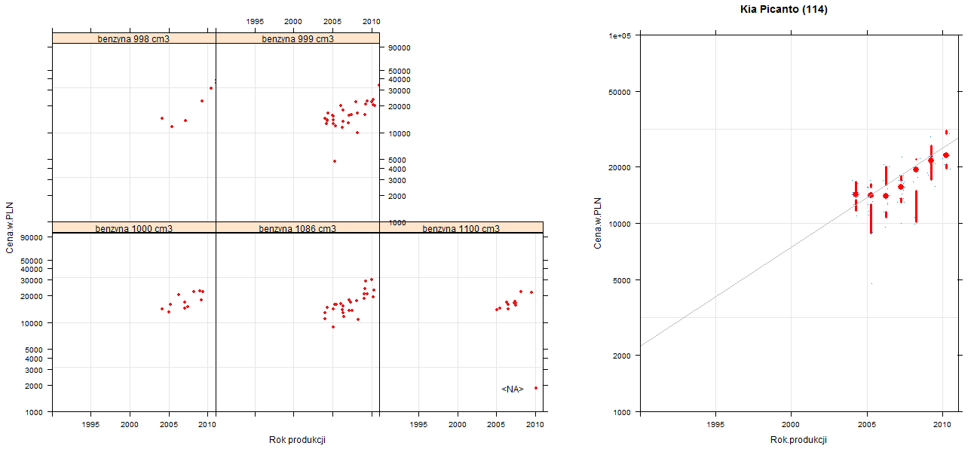Click the "Cena.w.PLN" axis label of lattice panels
Screen dimensions: 980x452
(x=10, y=227)
